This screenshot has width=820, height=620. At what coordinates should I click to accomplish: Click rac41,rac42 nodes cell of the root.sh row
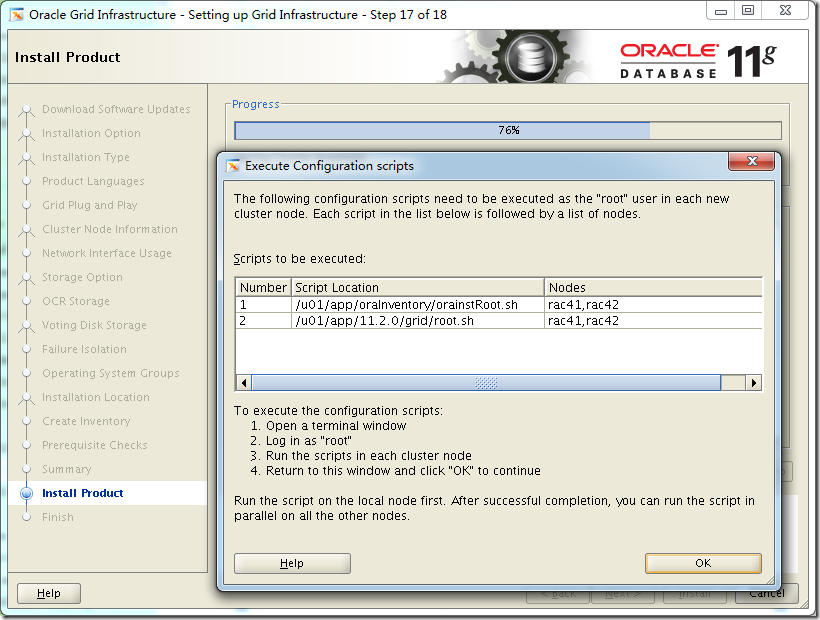point(653,320)
